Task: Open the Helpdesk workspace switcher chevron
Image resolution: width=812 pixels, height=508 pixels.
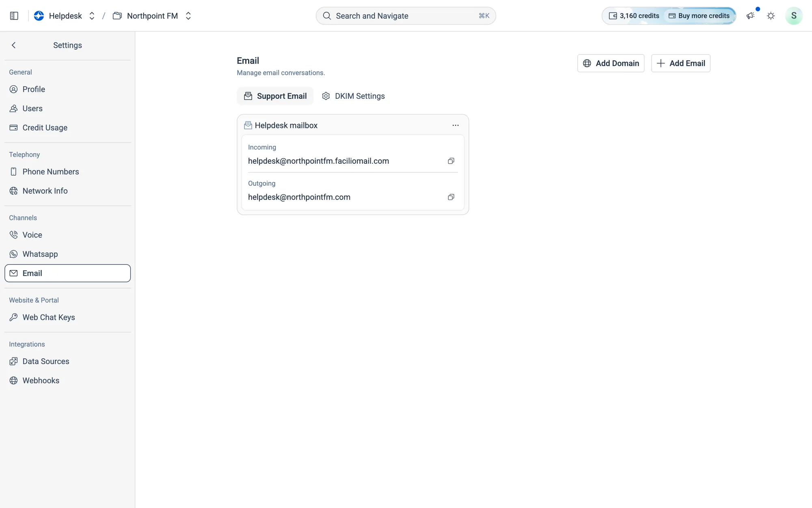Action: (92, 16)
